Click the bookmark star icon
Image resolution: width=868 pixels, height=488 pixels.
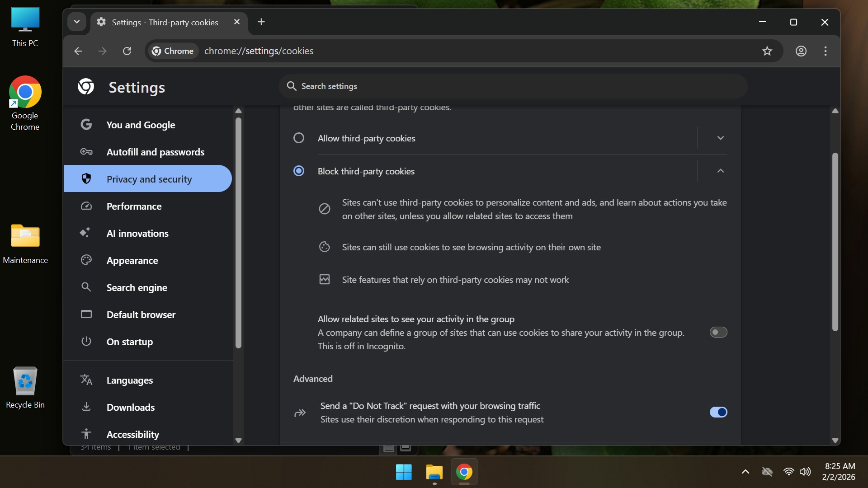click(767, 51)
